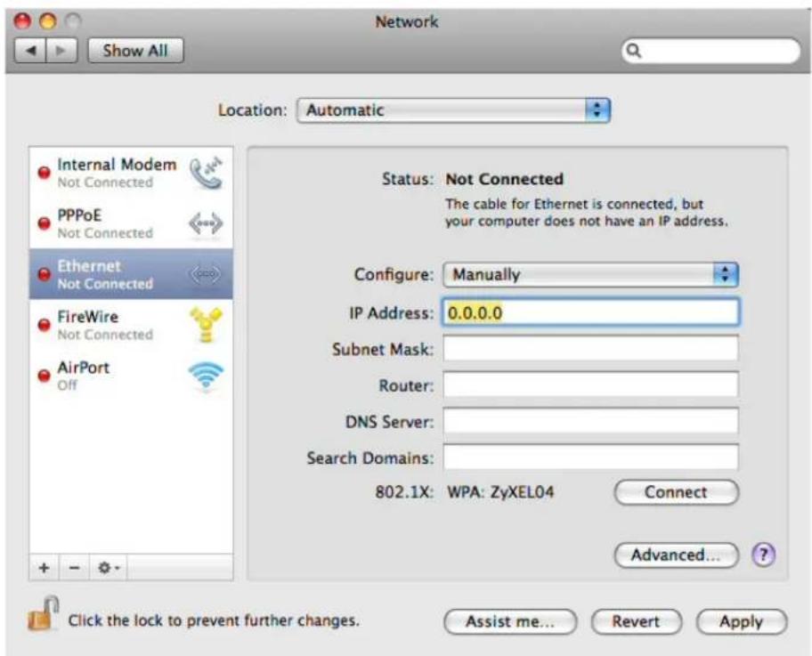Click the yellow FireWire icon

click(206, 325)
